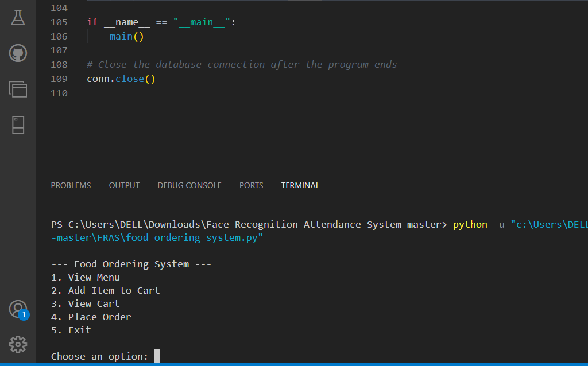Click the food_ordering_system.py path in terminal
The image size is (588, 366).
pyautogui.click(x=157, y=238)
